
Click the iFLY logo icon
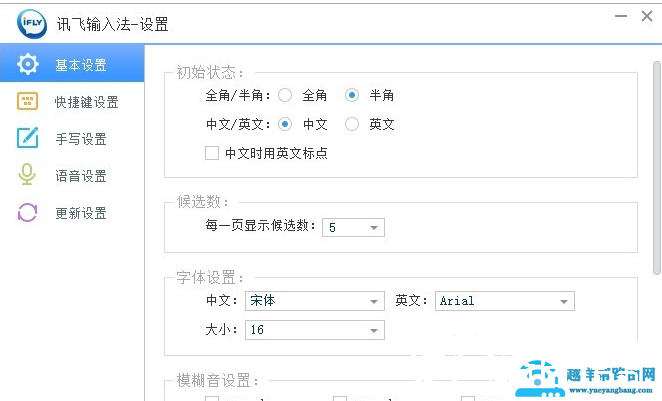tap(32, 24)
